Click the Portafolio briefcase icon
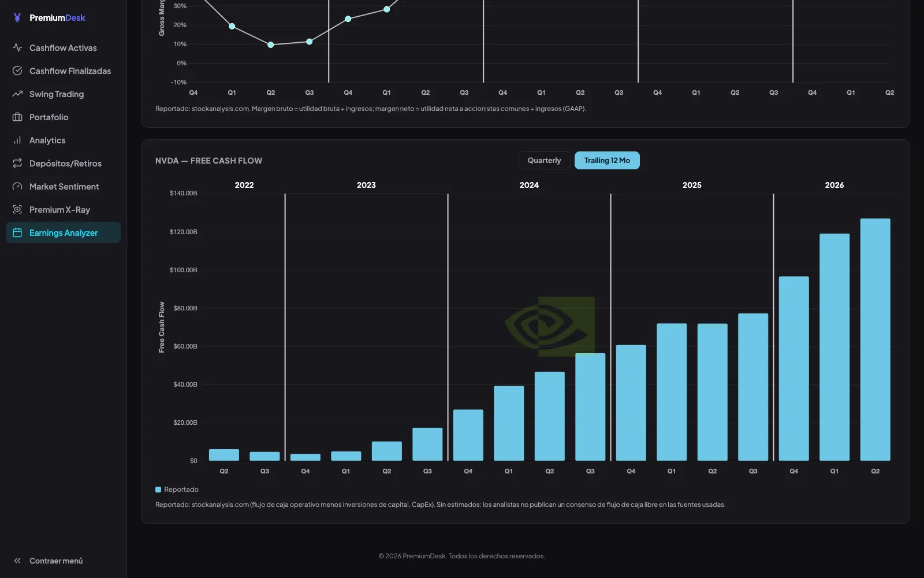 pos(17,117)
